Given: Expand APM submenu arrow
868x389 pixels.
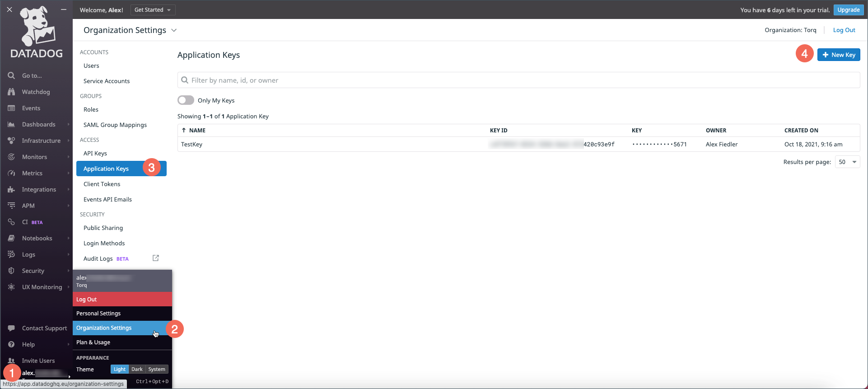Looking at the screenshot, I should click(69, 206).
